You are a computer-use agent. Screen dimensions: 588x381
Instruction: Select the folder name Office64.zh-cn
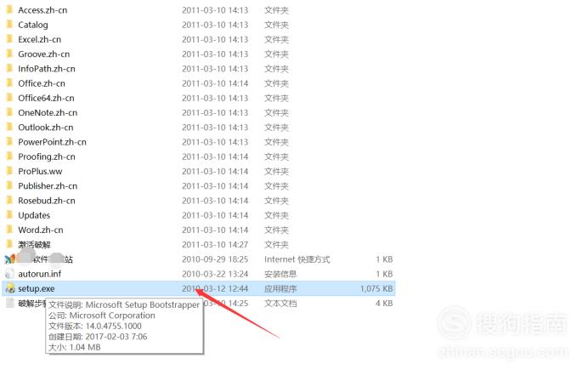[x=46, y=98]
